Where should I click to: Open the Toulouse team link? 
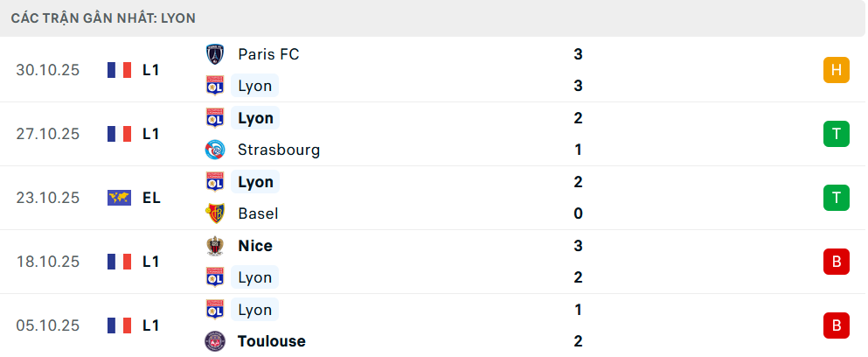click(272, 341)
